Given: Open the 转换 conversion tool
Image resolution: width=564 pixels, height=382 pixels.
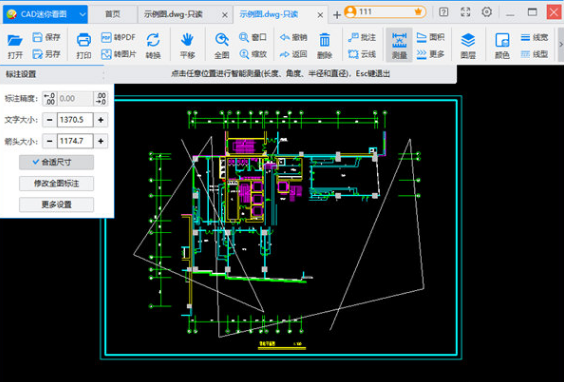Looking at the screenshot, I should (153, 46).
